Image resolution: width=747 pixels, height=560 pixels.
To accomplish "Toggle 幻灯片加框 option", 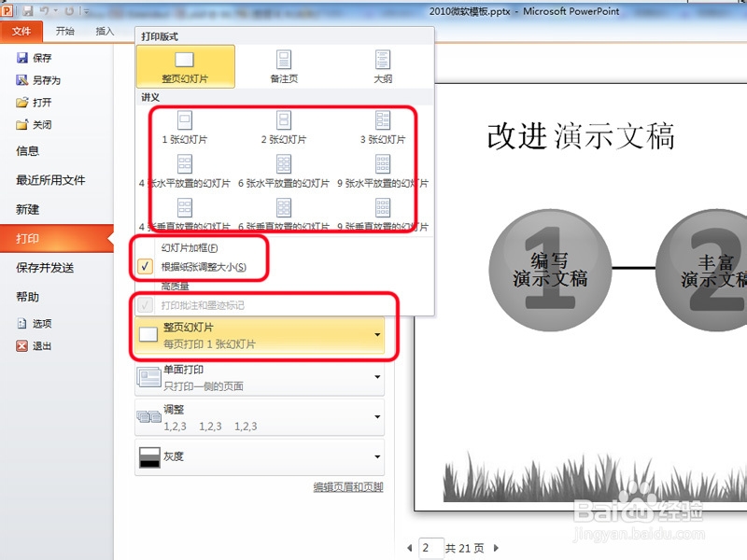I will pos(190,248).
